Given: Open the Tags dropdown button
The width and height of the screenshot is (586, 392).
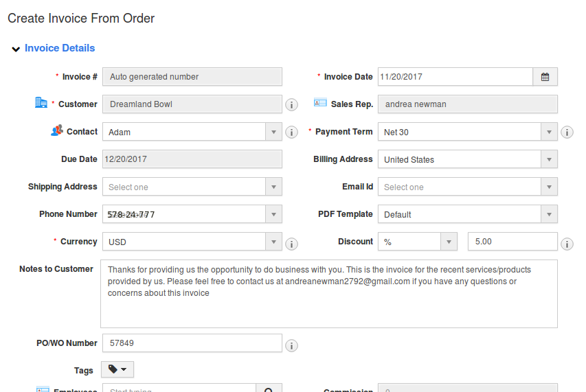Looking at the screenshot, I should click(x=117, y=369).
